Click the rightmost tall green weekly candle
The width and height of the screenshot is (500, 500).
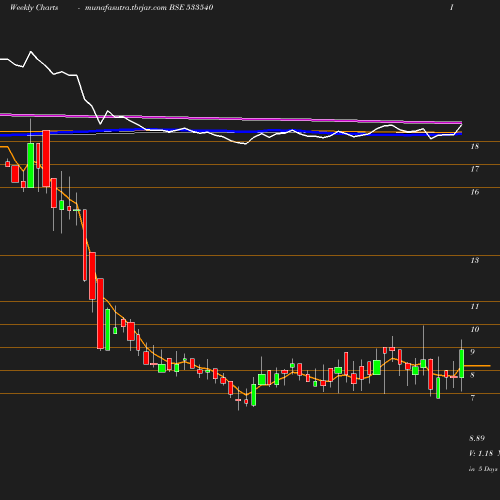pyautogui.click(x=462, y=363)
